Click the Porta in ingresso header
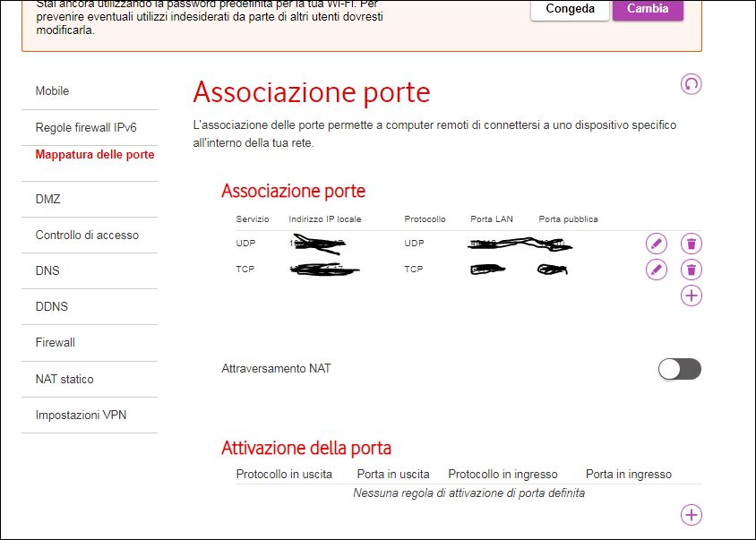The width and height of the screenshot is (756, 540). pos(628,475)
